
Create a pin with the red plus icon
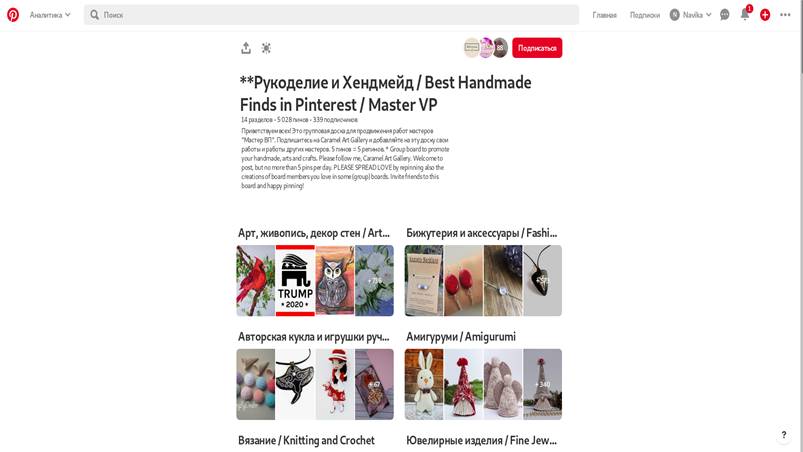tap(765, 15)
